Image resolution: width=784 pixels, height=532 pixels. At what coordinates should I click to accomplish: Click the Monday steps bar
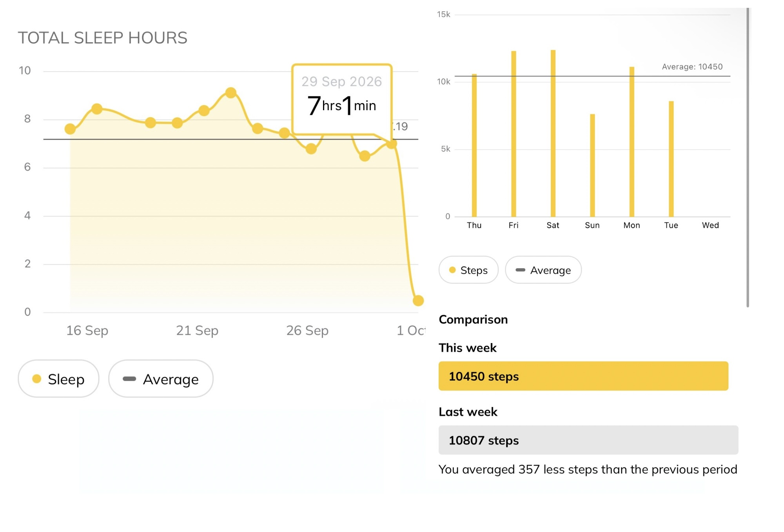coord(632,142)
